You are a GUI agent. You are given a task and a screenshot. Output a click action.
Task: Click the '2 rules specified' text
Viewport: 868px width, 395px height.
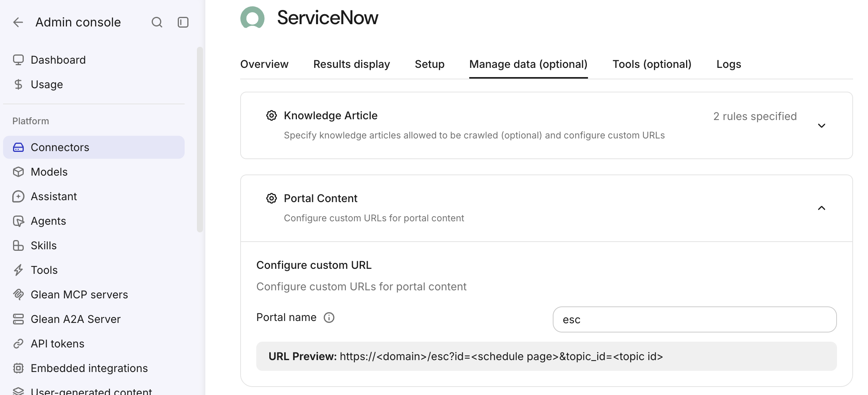click(755, 116)
